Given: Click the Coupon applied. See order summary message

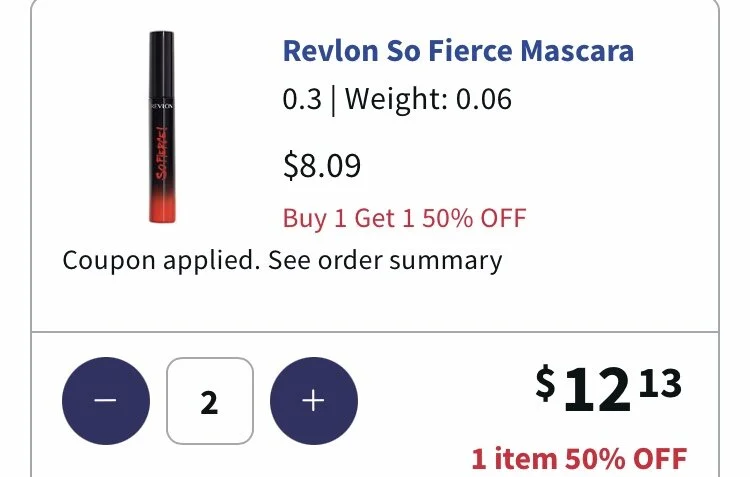Looking at the screenshot, I should pyautogui.click(x=282, y=261).
